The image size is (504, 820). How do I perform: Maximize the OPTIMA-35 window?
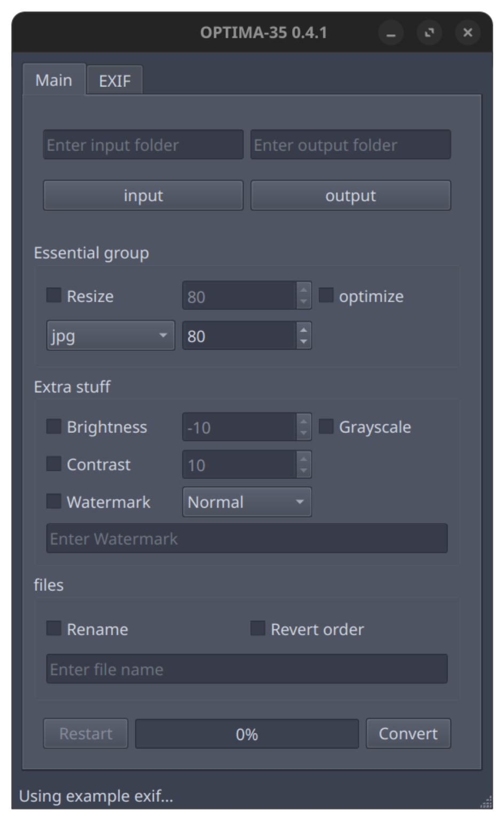click(429, 33)
